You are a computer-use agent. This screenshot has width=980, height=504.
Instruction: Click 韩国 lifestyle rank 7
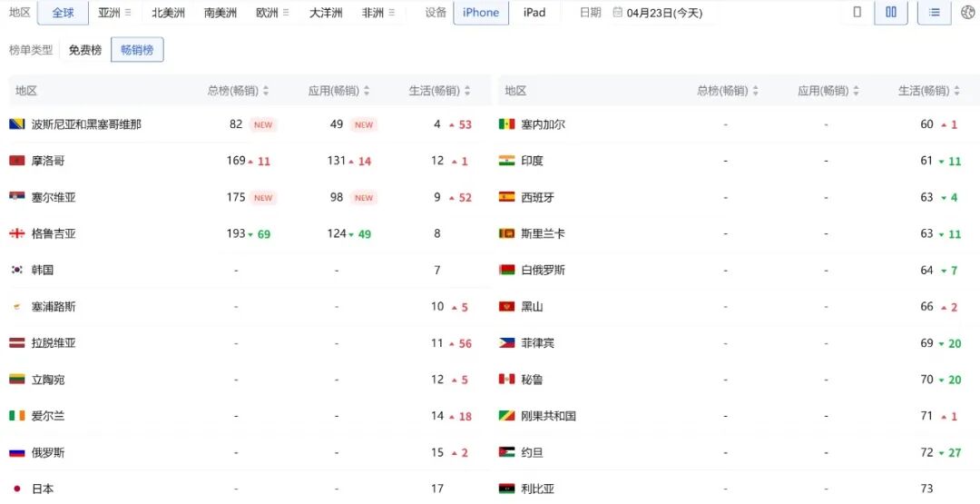(436, 270)
